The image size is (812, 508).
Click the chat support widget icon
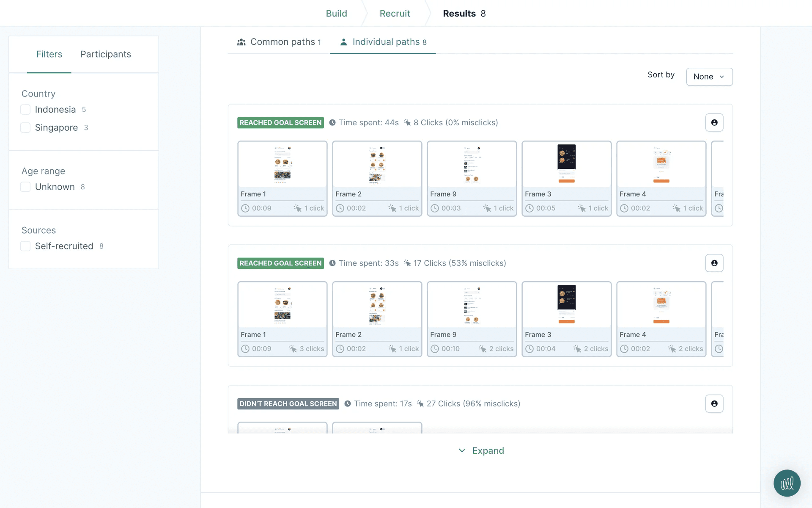(787, 483)
